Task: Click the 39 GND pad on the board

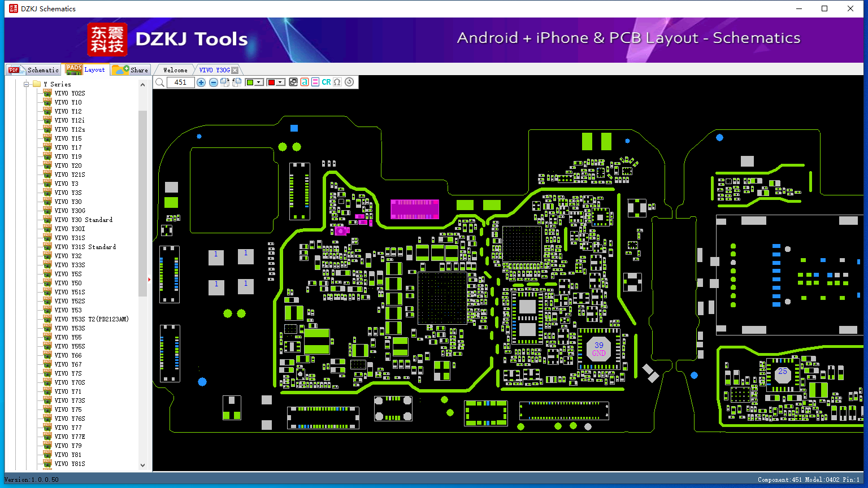Action: [x=599, y=349]
